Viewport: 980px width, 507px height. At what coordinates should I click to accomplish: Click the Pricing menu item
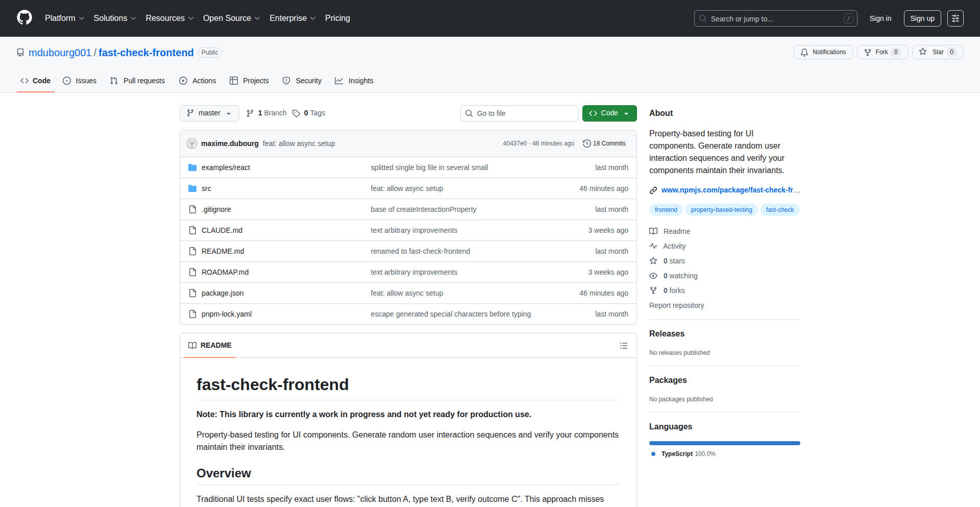click(337, 18)
